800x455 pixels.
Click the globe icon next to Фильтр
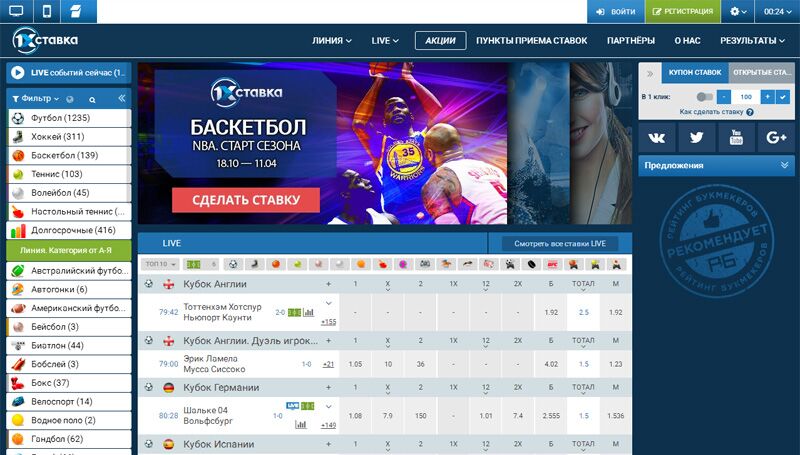pyautogui.click(x=70, y=99)
